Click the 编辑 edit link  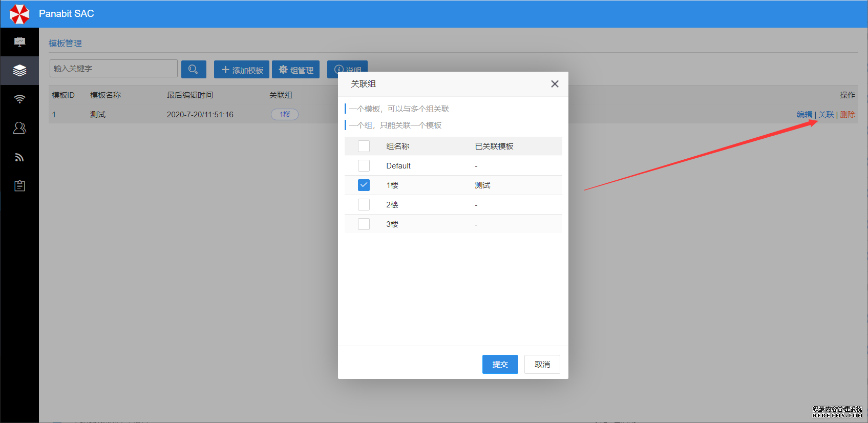point(805,115)
